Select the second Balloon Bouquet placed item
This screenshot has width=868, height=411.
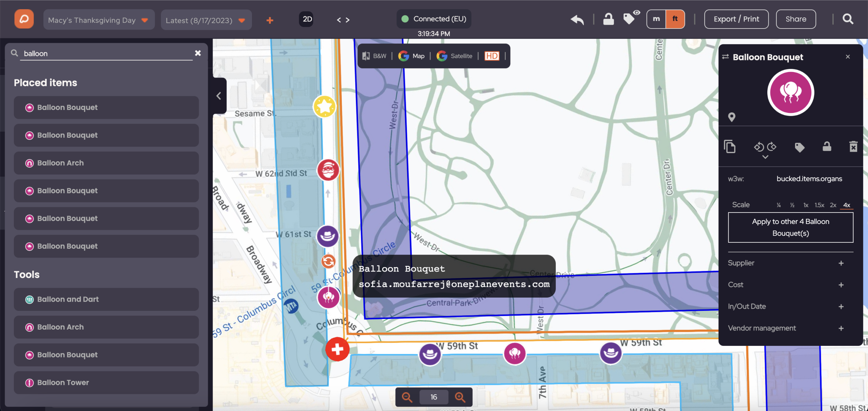point(106,135)
